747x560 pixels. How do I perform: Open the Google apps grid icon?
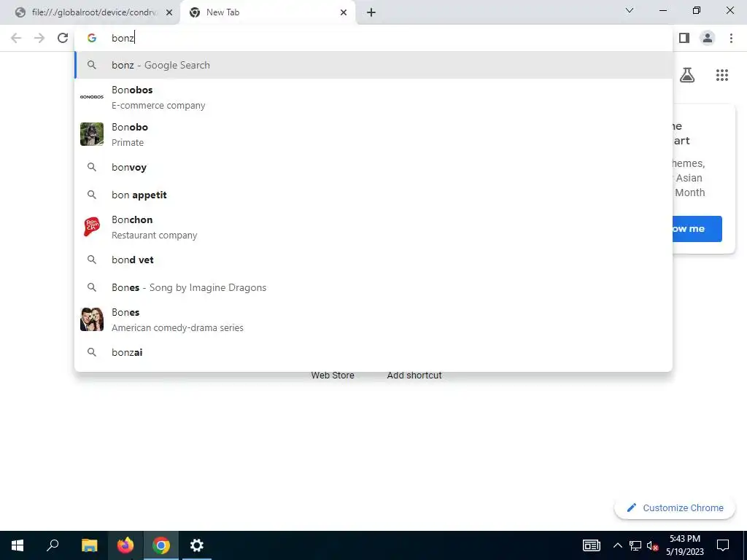pos(721,75)
